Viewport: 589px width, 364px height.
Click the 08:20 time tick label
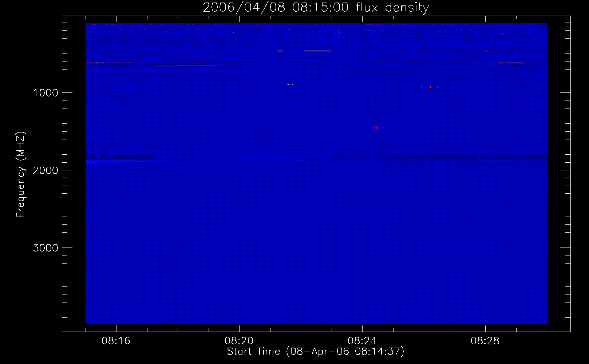tap(239, 341)
